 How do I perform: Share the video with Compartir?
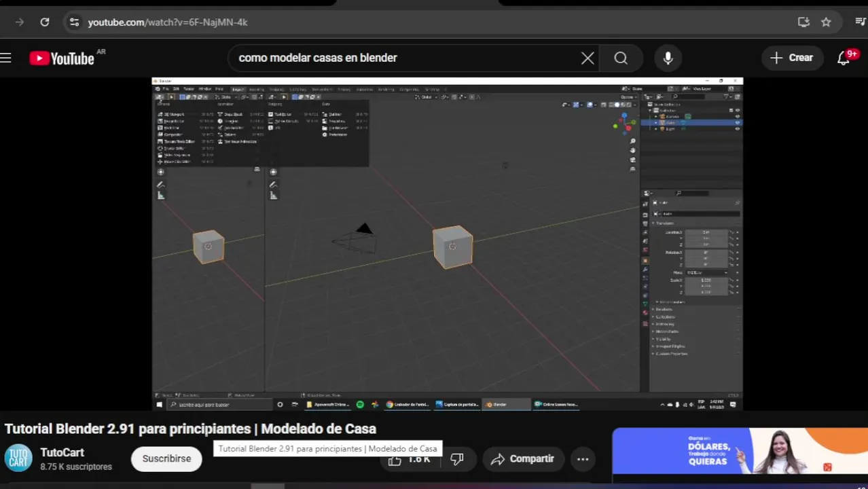[522, 459]
